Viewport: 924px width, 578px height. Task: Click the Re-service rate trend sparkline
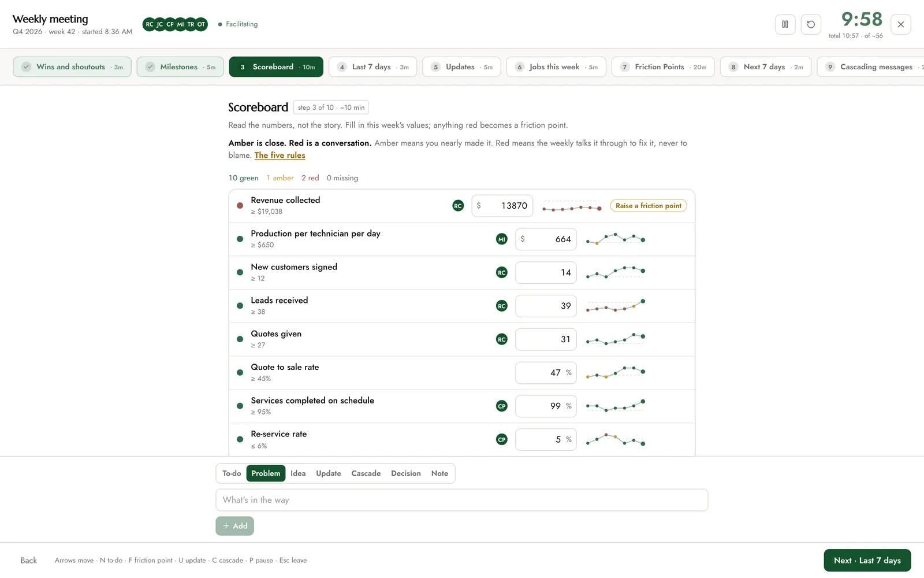pos(616,439)
